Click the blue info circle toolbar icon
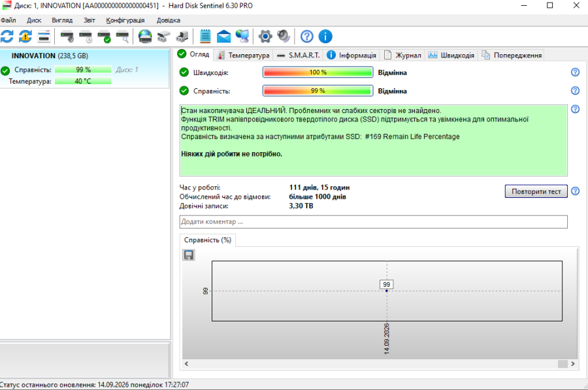Viewport: 588px width, 390px height. pyautogui.click(x=325, y=37)
